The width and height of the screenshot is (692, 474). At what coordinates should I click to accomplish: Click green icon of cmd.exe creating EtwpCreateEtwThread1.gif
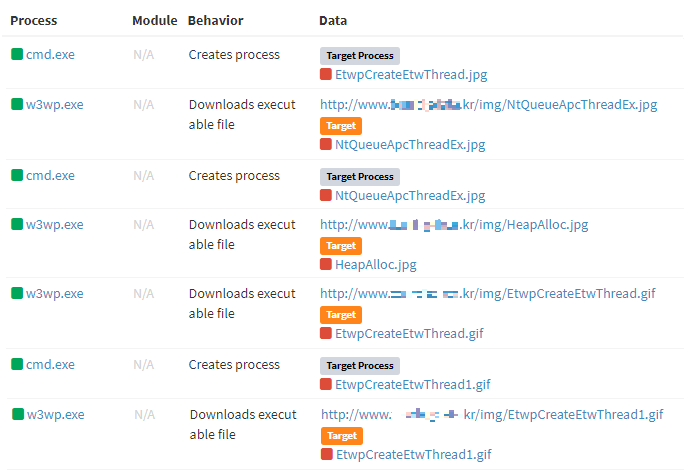click(17, 364)
